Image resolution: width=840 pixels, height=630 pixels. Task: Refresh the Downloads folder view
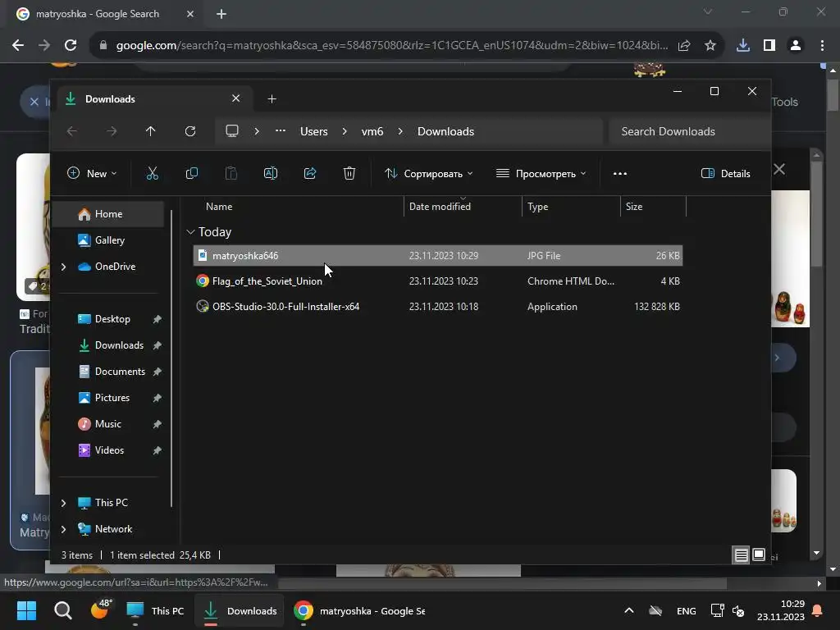[x=190, y=131]
